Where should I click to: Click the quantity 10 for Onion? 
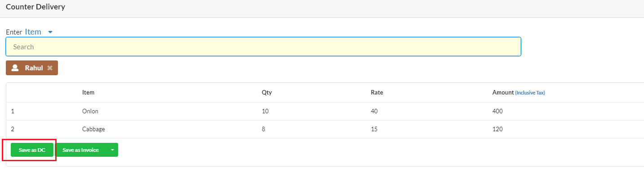pos(265,111)
